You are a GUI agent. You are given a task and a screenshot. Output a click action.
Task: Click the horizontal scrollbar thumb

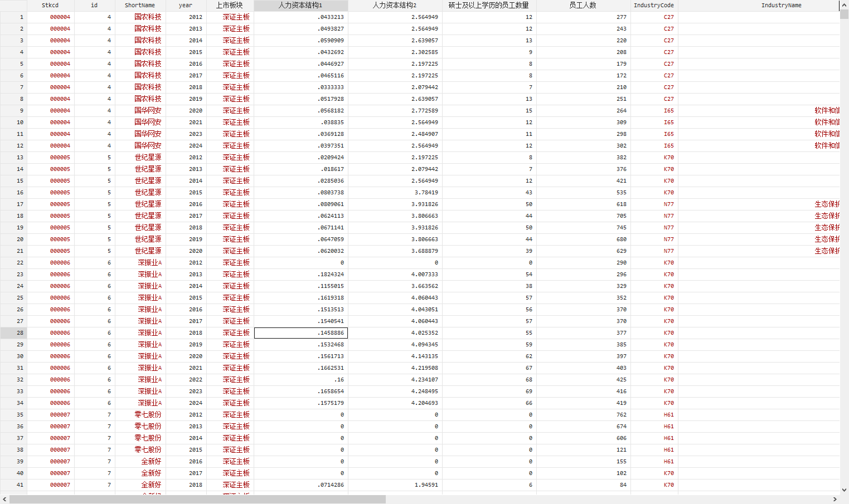[x=197, y=500]
